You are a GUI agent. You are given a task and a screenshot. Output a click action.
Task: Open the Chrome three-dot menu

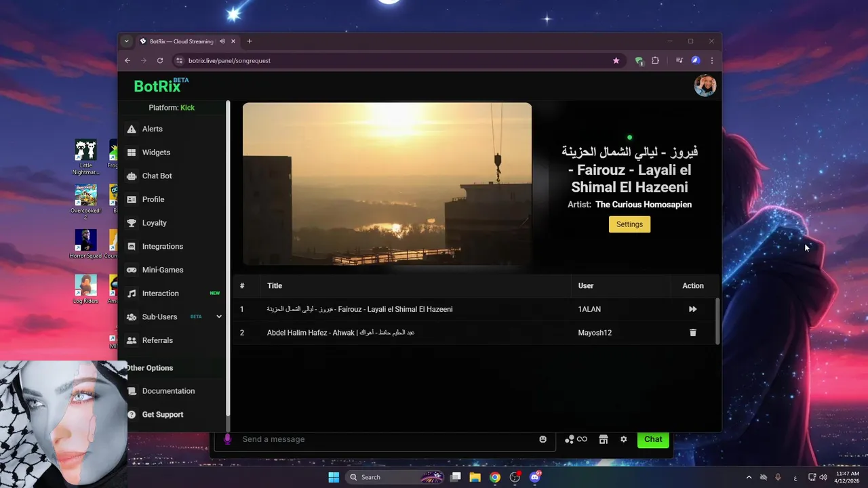point(711,60)
